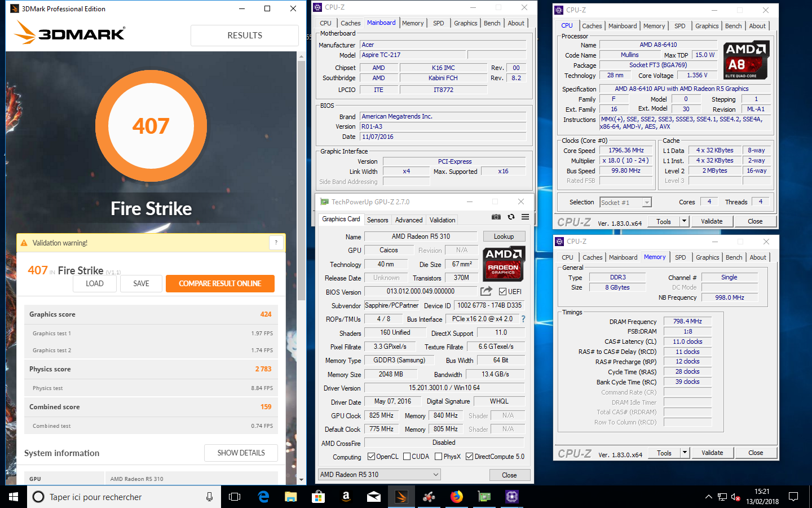Open the Validation warning help question mark
812x508 pixels.
[x=276, y=243]
